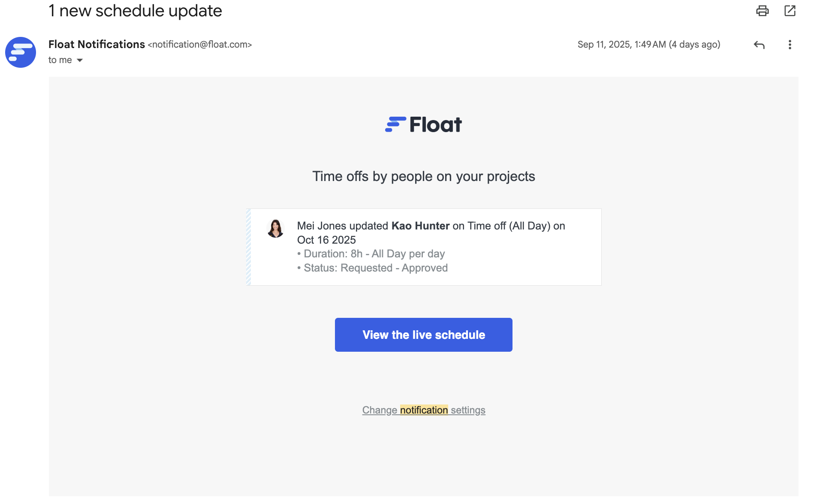Click the print email icon
The image size is (814, 504).
tap(762, 11)
